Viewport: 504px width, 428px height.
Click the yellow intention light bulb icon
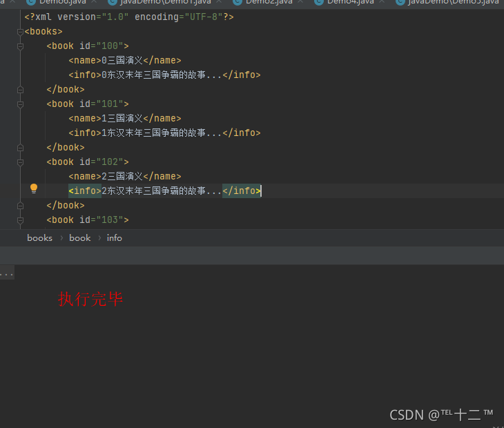tap(34, 188)
